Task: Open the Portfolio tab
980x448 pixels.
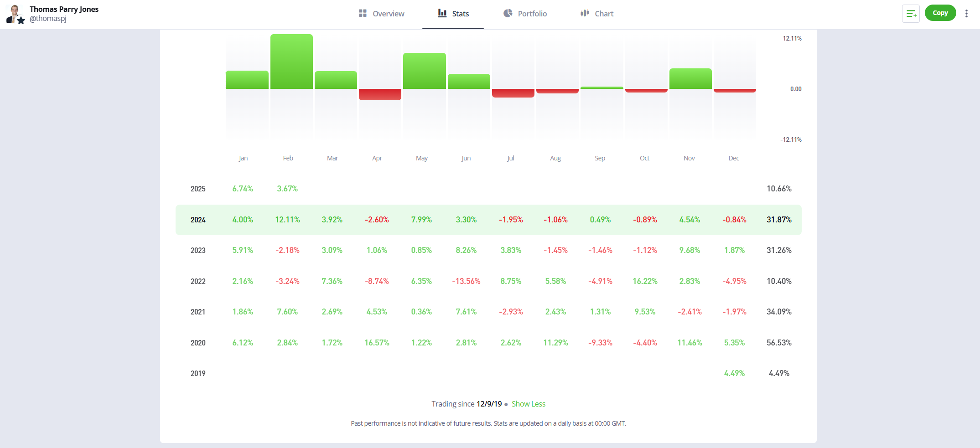Action: [x=532, y=14]
